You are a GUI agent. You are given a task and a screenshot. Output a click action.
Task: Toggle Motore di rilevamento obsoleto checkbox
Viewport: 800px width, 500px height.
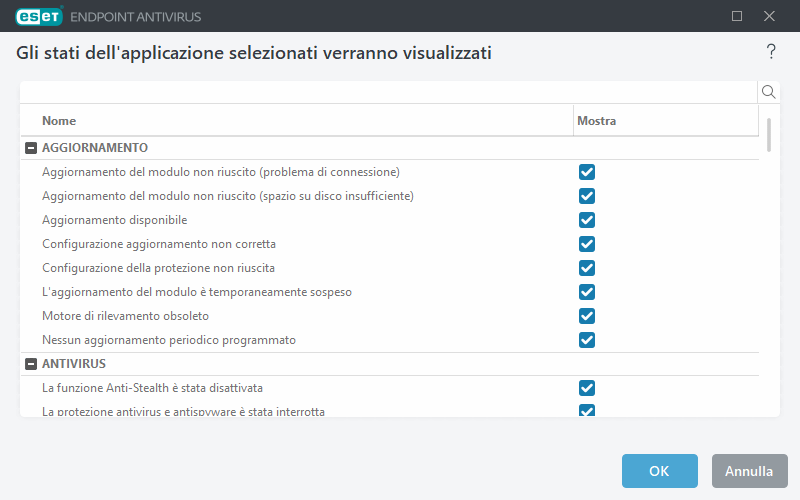click(587, 316)
